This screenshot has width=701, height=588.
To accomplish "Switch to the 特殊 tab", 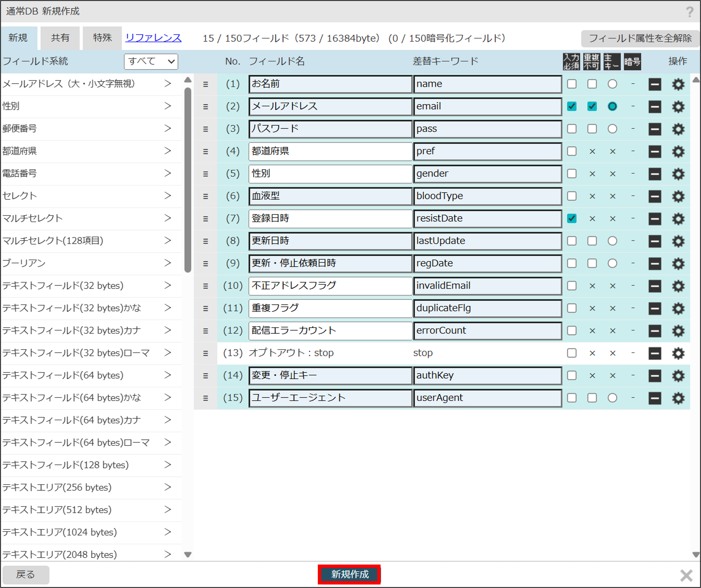I will [x=102, y=38].
